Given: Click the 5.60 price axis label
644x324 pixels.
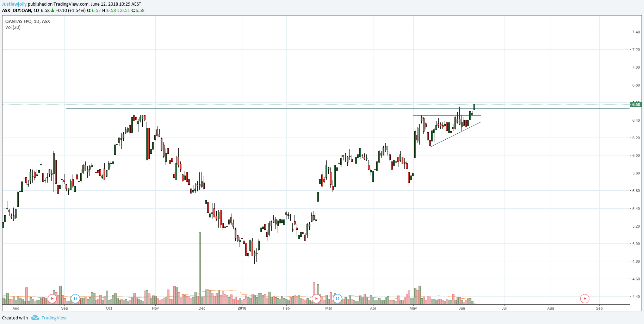Looking at the screenshot, I should point(636,191).
